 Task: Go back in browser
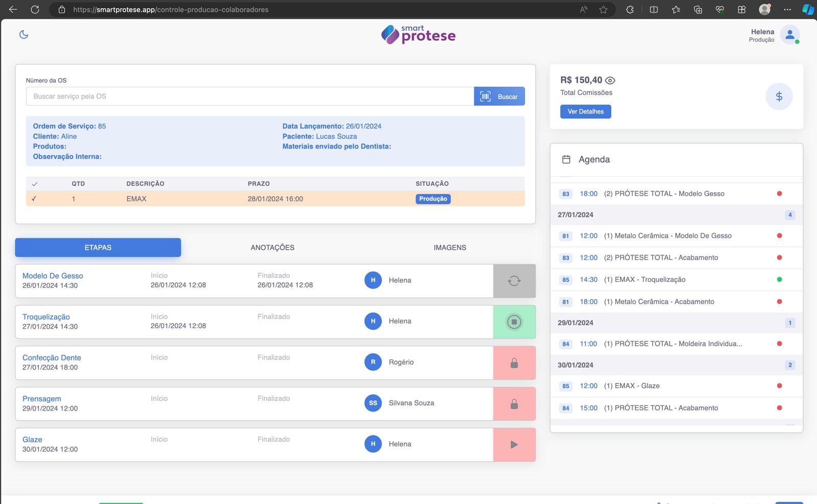click(13, 9)
